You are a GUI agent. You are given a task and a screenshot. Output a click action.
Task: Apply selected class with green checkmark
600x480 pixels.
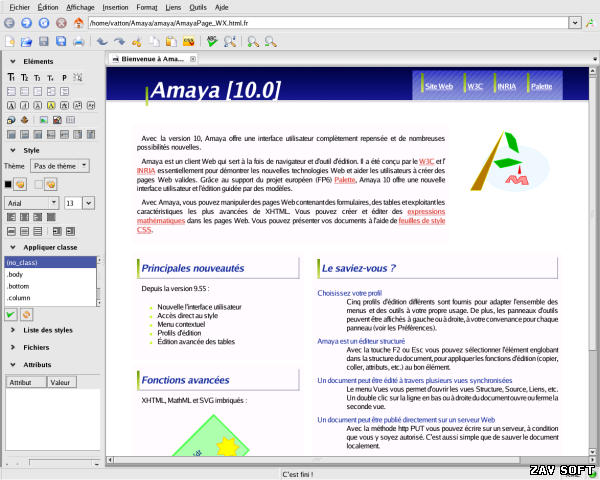coord(11,315)
